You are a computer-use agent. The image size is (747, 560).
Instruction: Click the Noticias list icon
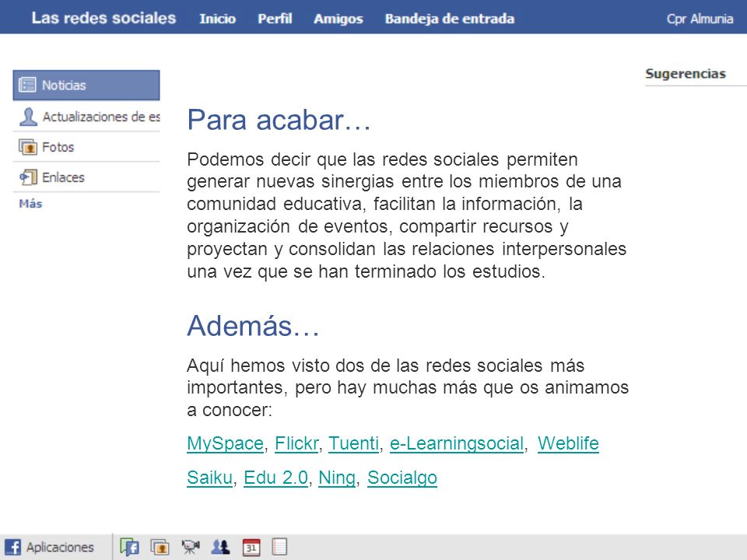(27, 85)
